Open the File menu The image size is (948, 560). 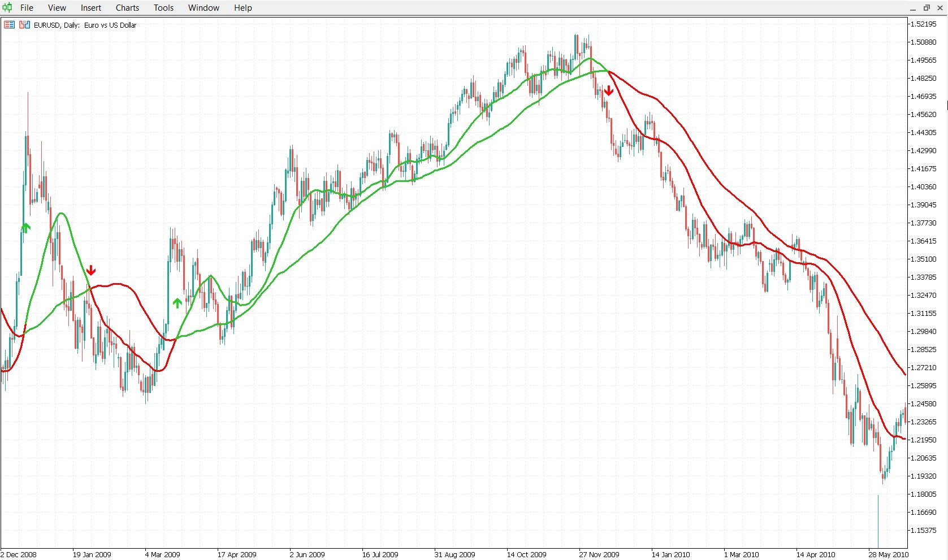(x=27, y=8)
